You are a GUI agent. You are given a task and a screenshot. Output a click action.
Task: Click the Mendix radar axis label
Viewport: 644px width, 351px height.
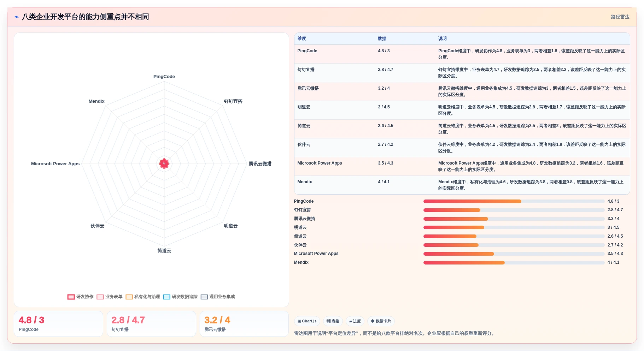[96, 101]
